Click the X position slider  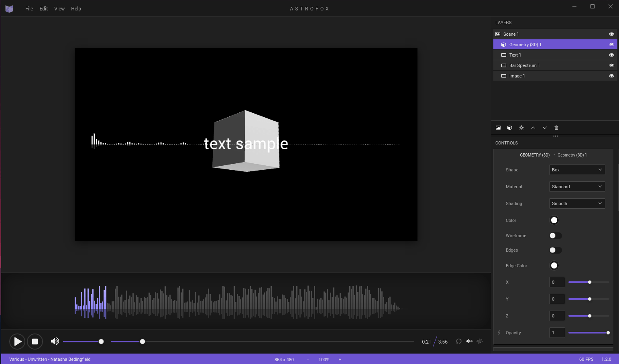click(588, 282)
